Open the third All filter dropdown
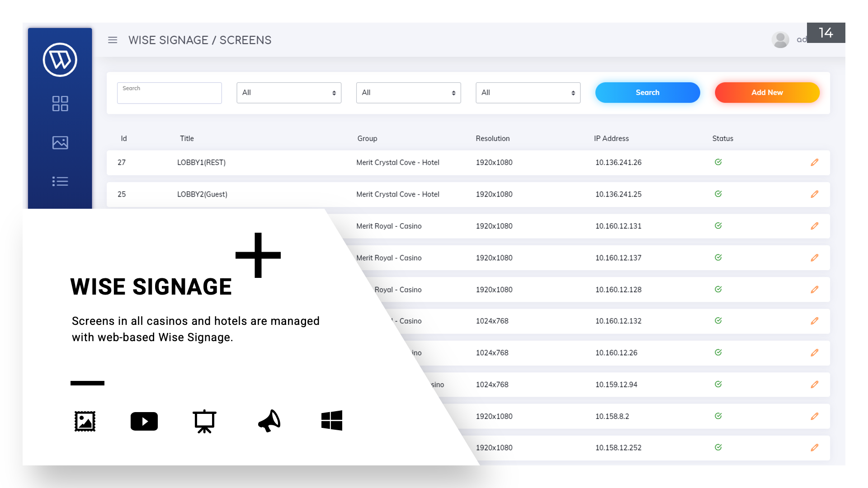868x488 pixels. pos(528,93)
